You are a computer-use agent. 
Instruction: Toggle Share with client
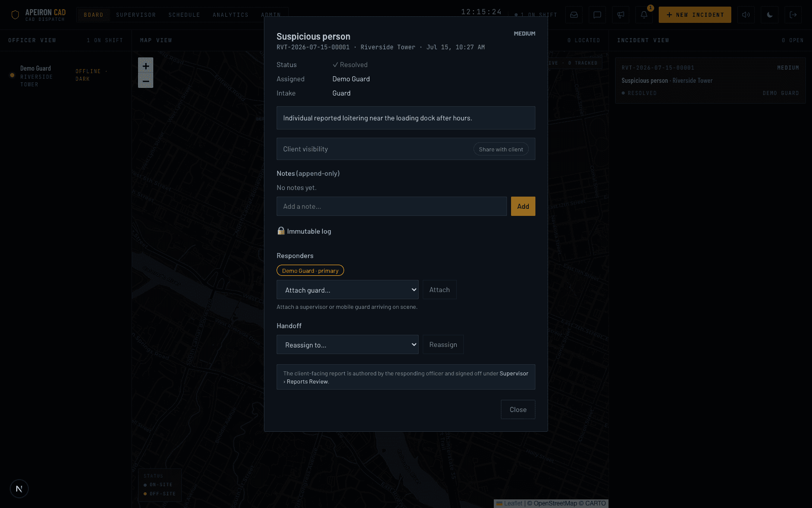click(501, 149)
